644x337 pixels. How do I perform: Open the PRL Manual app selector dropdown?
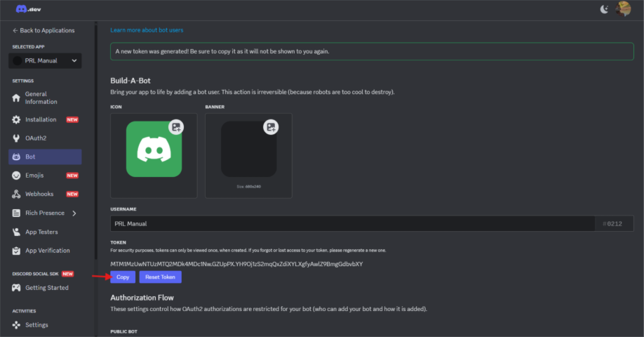(45, 61)
